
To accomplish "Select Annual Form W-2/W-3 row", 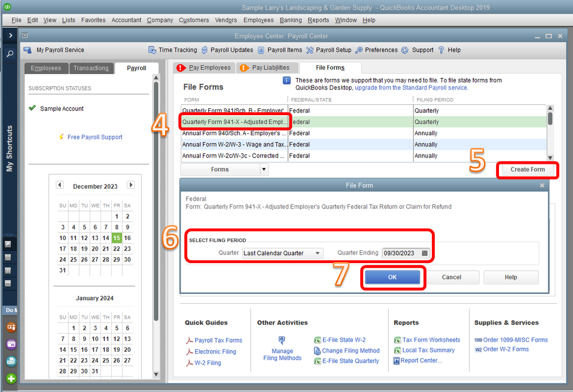I will click(x=363, y=144).
